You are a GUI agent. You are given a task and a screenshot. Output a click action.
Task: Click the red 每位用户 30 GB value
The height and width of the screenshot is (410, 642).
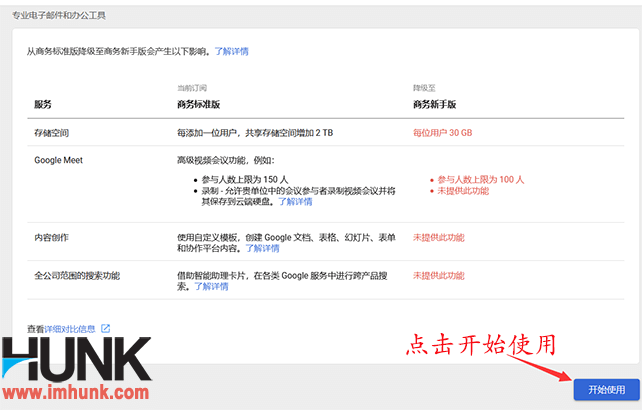[442, 133]
